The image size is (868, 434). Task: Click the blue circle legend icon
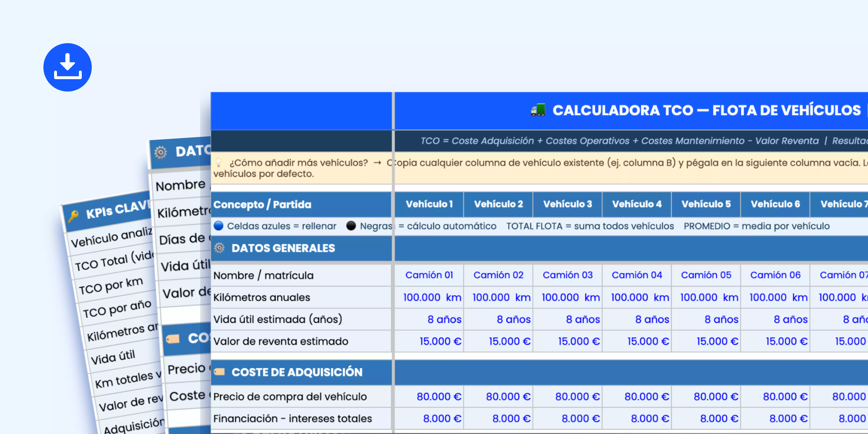(x=218, y=226)
